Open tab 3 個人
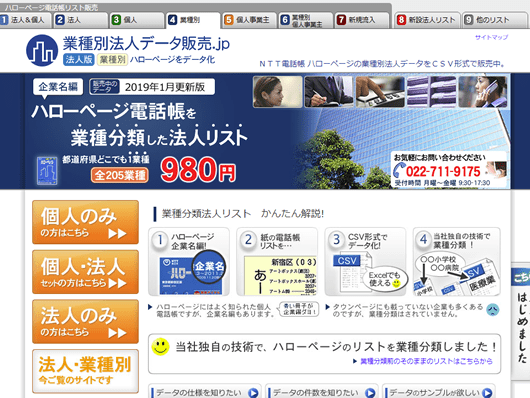The width and height of the screenshot is (530, 398). pyautogui.click(x=137, y=20)
